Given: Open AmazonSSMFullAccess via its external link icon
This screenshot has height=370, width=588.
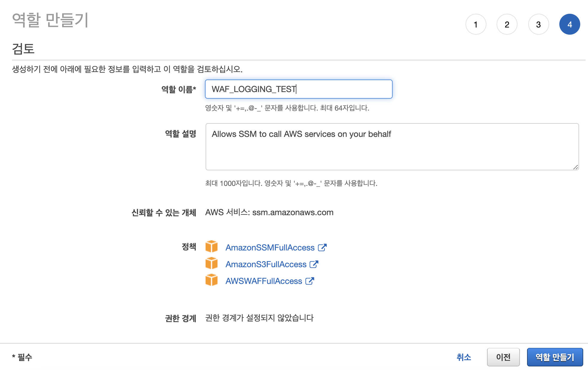Looking at the screenshot, I should pos(322,247).
